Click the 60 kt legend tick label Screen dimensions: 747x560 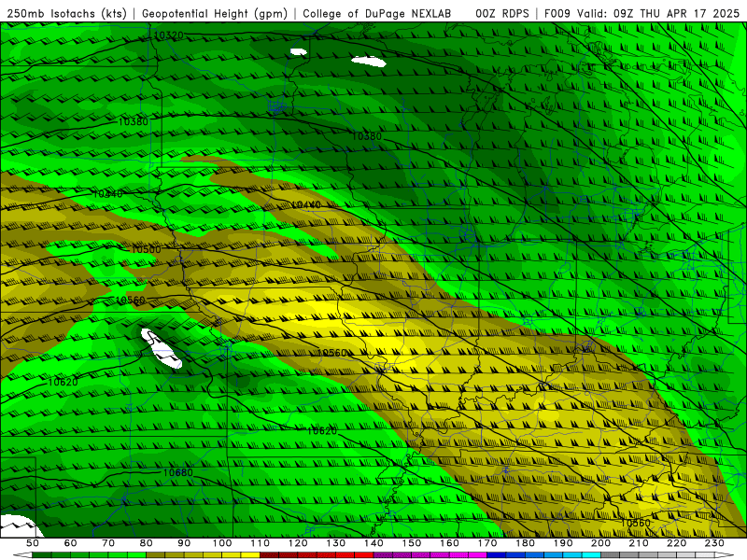pyautogui.click(x=71, y=543)
